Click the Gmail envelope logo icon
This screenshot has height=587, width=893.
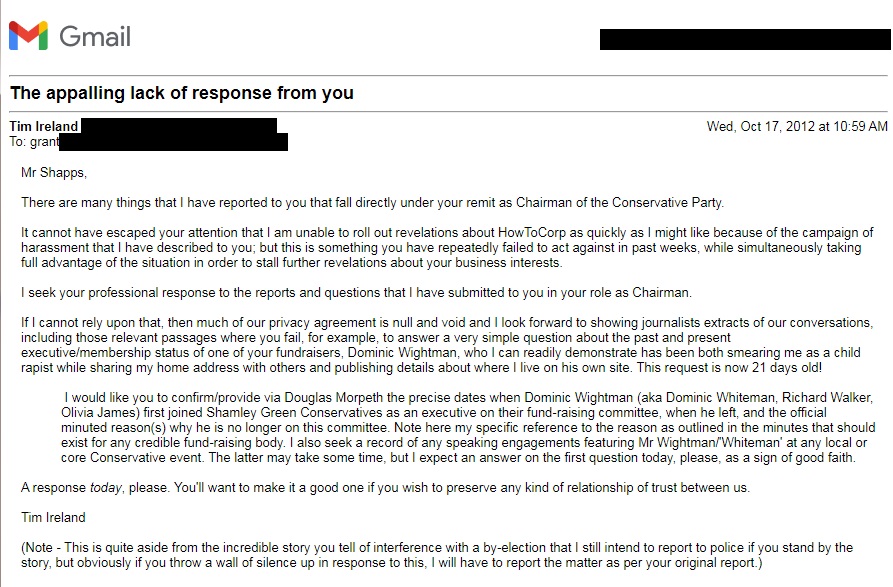pos(28,37)
